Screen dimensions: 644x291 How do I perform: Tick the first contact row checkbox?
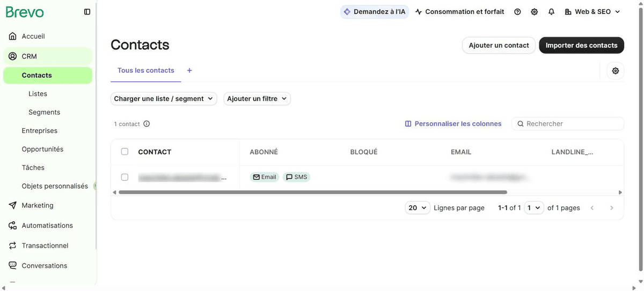pos(125,177)
